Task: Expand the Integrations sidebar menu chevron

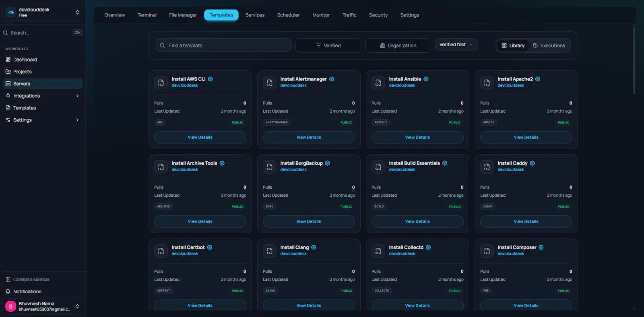Action: (77, 96)
